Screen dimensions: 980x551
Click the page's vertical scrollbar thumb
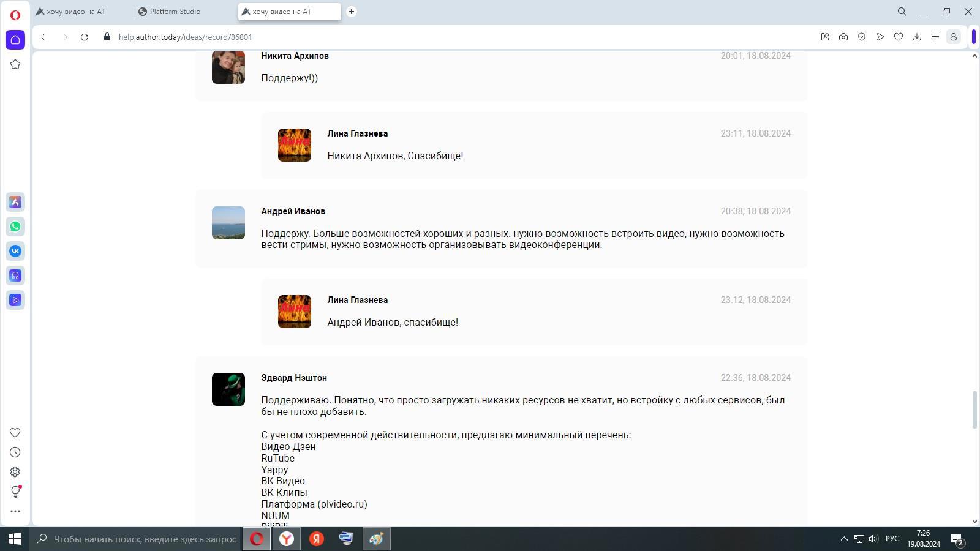pos(974,409)
